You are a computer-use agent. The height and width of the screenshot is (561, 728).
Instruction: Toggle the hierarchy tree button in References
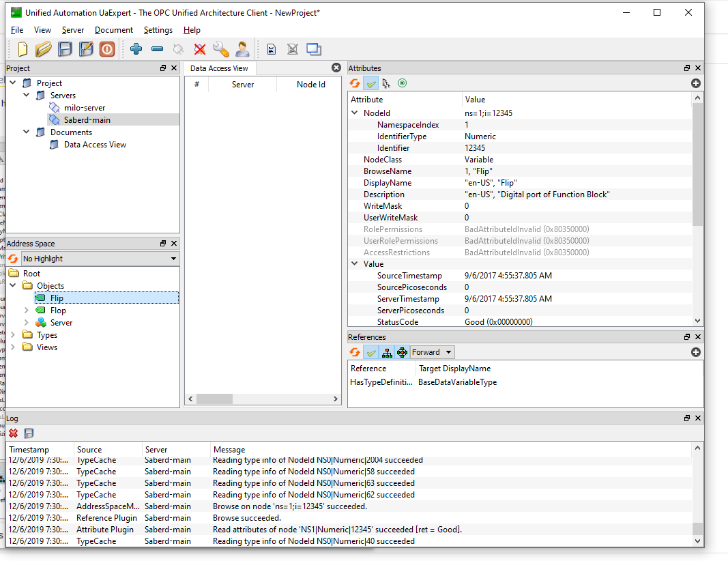(x=387, y=352)
